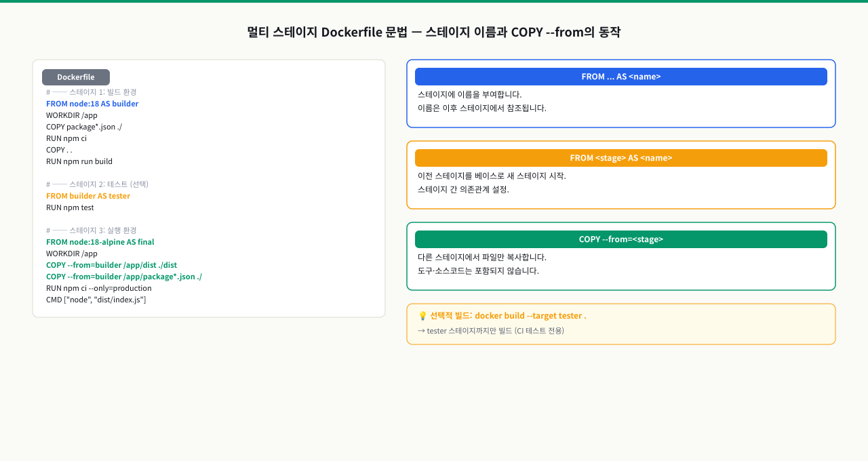The width and height of the screenshot is (868, 461).
Task: Click the text '스테이지에 이름을 부여합니다.'
Action: pyautogui.click(x=470, y=94)
